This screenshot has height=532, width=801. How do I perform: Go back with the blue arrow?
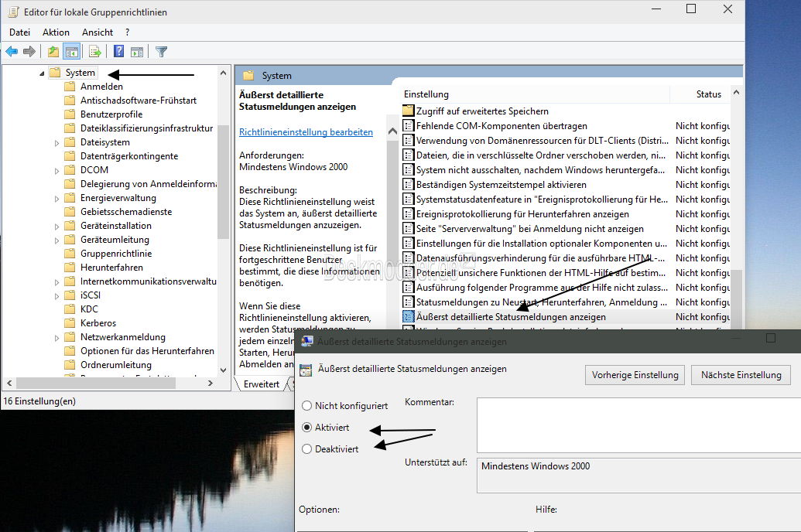coord(12,52)
